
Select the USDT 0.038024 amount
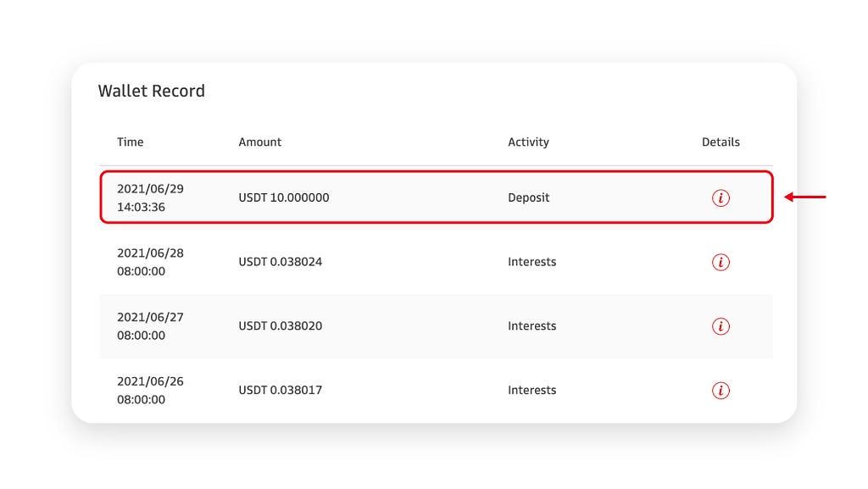tap(280, 262)
